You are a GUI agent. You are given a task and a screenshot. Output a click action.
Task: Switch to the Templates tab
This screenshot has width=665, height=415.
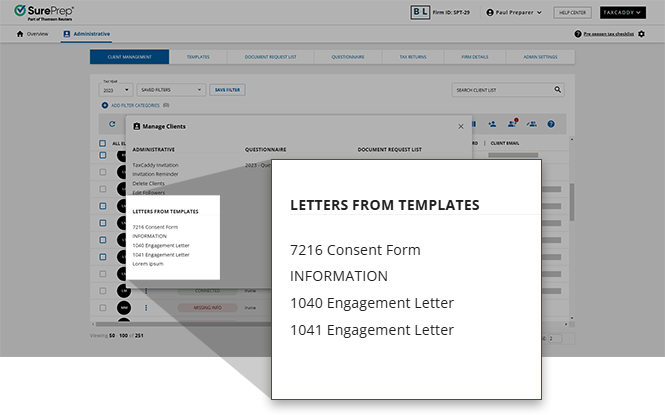(198, 57)
